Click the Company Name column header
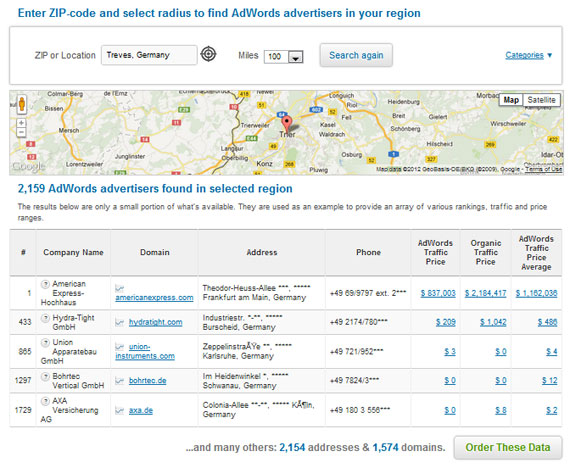 pyautogui.click(x=73, y=252)
